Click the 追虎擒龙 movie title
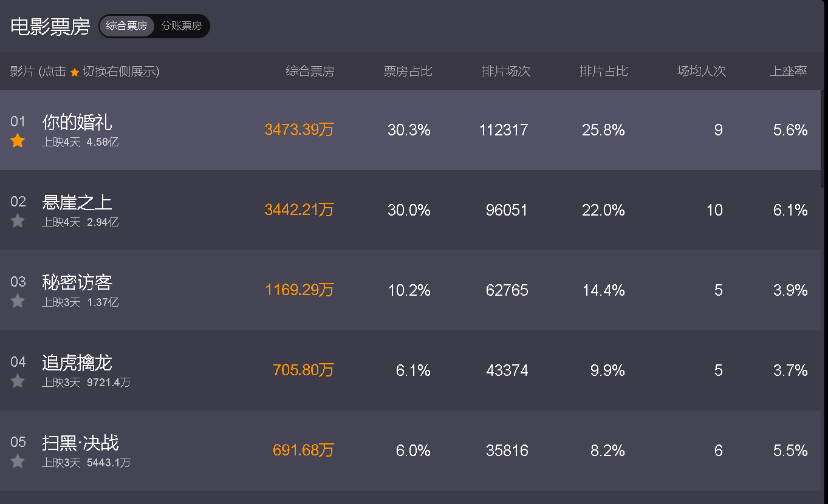 pyautogui.click(x=77, y=363)
